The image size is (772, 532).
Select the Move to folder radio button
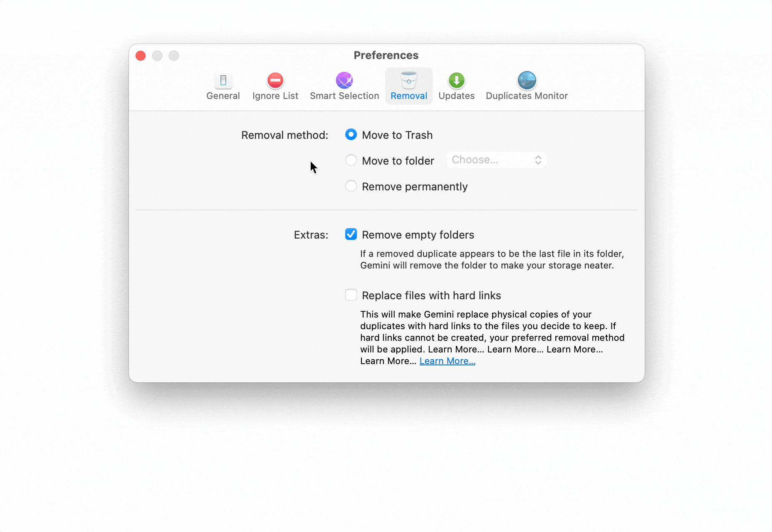(351, 160)
